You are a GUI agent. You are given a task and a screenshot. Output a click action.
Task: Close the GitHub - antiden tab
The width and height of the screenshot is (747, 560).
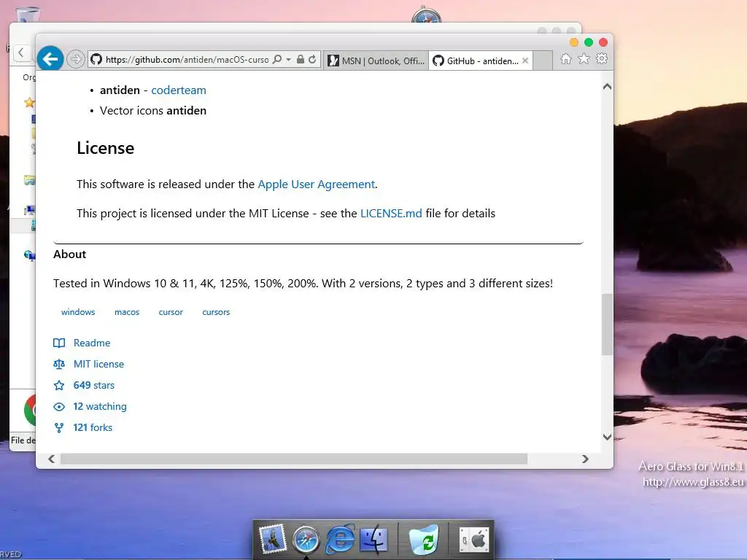(525, 61)
